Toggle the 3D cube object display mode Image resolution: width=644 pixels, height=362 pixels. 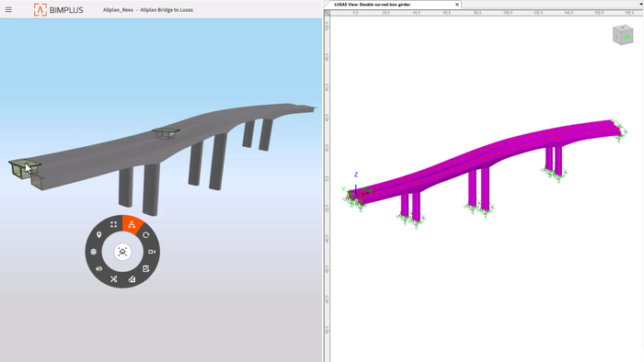pyautogui.click(x=94, y=252)
